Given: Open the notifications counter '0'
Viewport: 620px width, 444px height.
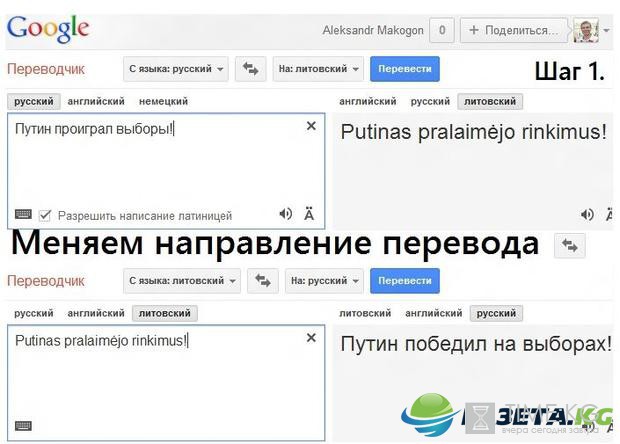Looking at the screenshot, I should [x=442, y=30].
